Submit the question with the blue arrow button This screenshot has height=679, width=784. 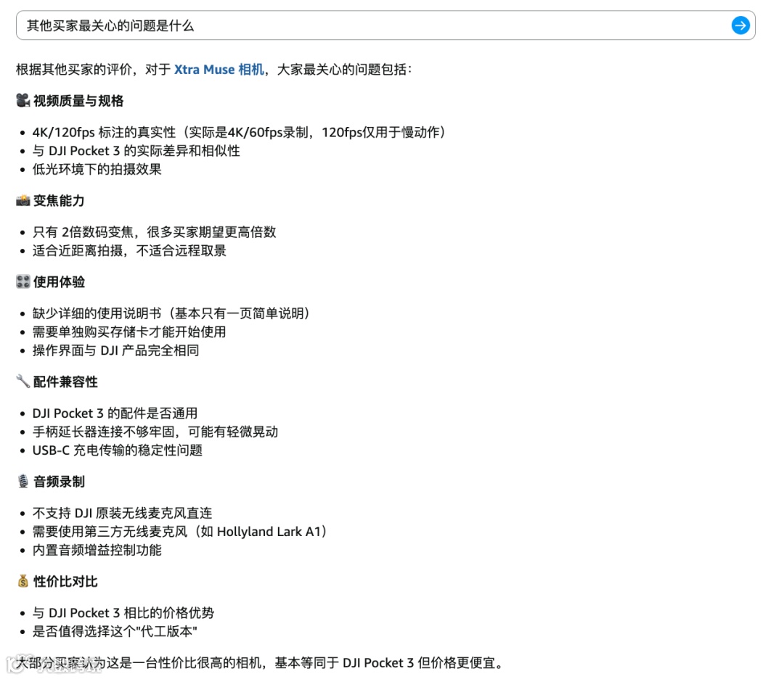tap(740, 25)
